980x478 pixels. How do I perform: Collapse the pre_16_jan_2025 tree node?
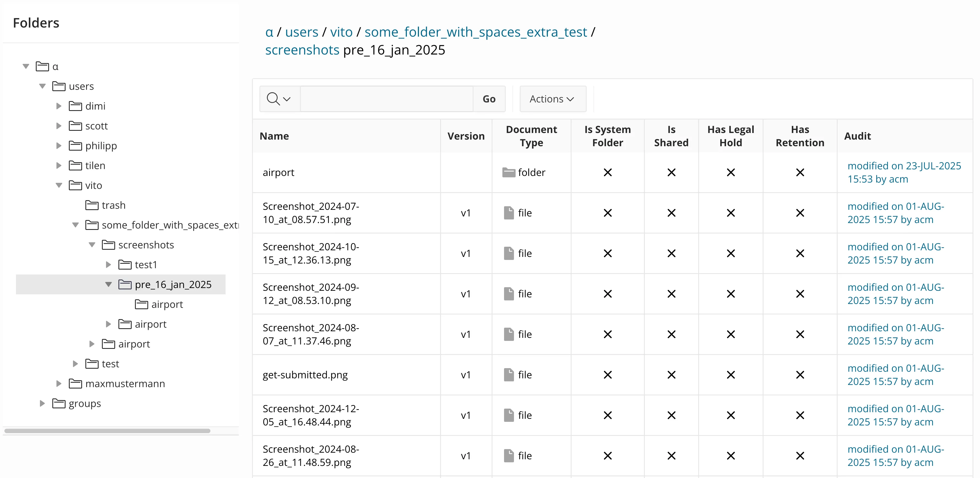coord(109,284)
